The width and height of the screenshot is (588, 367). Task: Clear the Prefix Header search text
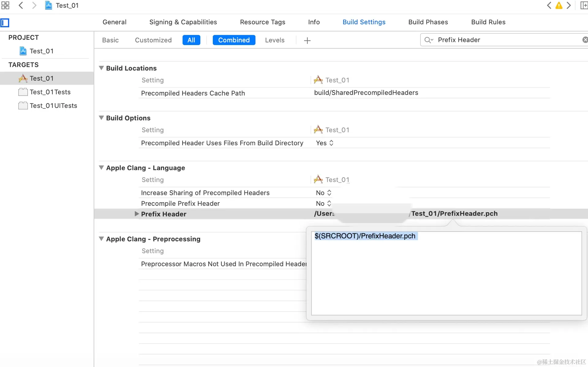tap(585, 40)
